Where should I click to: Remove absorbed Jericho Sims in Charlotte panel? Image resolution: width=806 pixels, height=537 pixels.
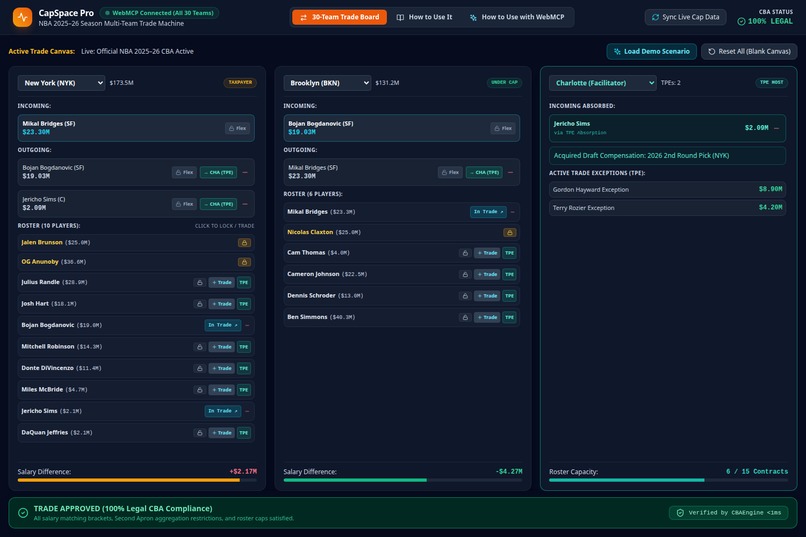pyautogui.click(x=777, y=128)
